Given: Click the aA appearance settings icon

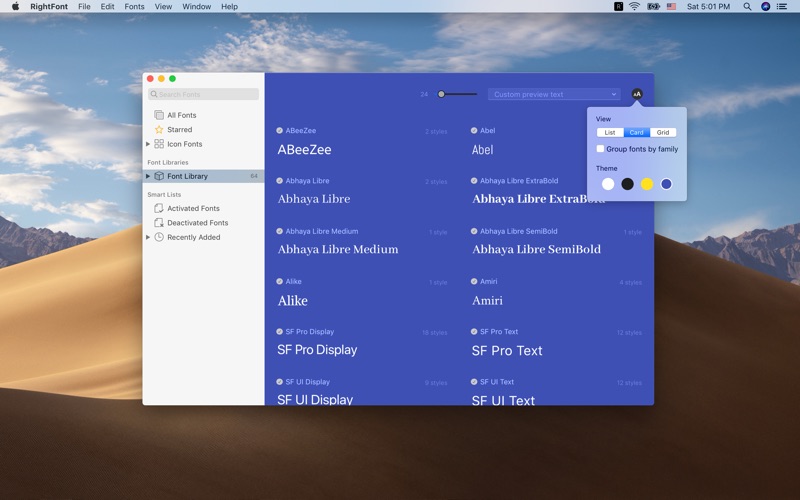Looking at the screenshot, I should point(637,94).
